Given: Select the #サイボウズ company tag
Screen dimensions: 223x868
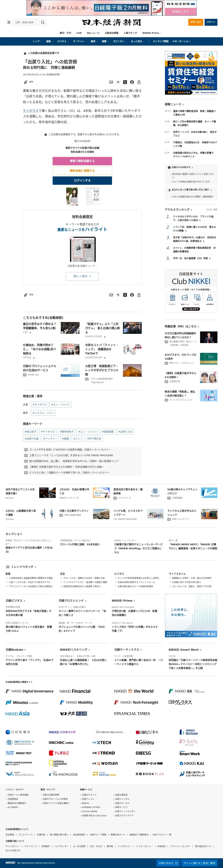Looking at the screenshot, I should click(x=39, y=405).
